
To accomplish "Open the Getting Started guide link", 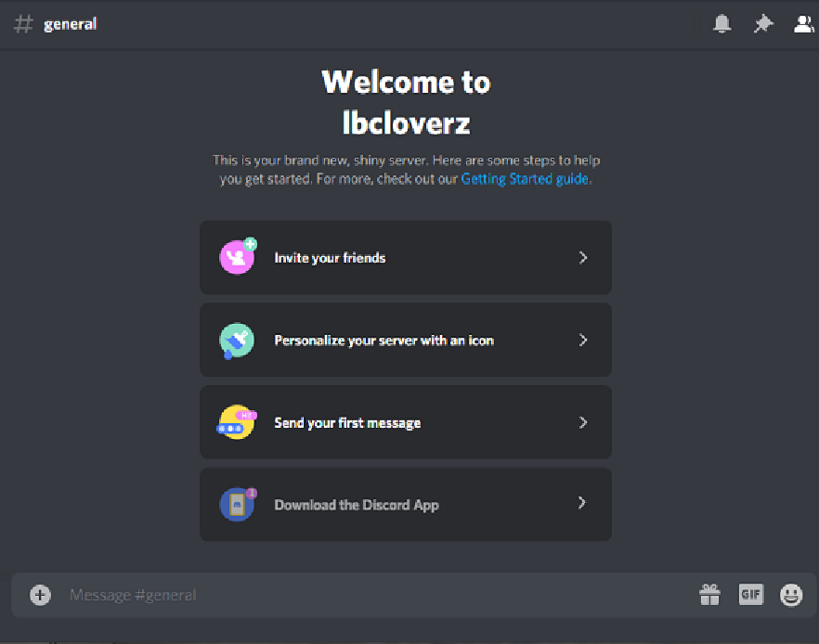I will pyautogui.click(x=525, y=179).
